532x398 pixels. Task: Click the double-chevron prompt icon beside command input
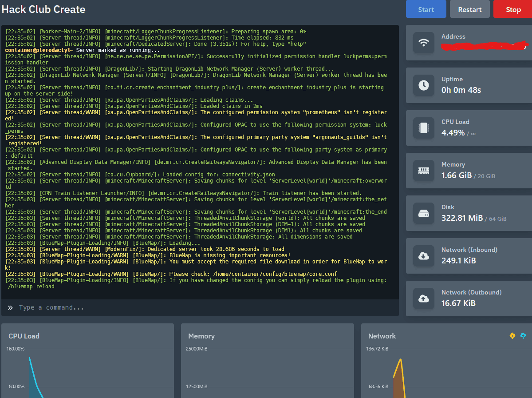(10, 308)
